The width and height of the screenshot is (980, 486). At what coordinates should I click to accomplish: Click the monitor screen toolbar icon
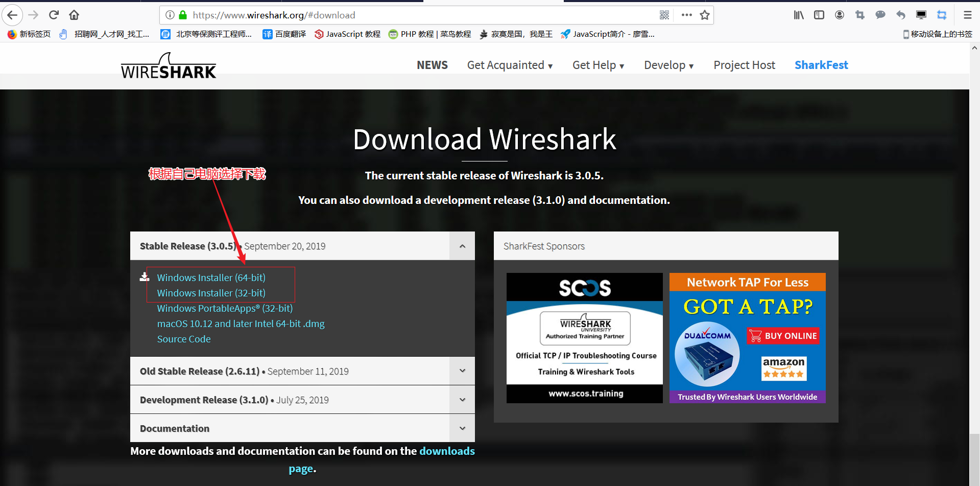click(x=921, y=15)
